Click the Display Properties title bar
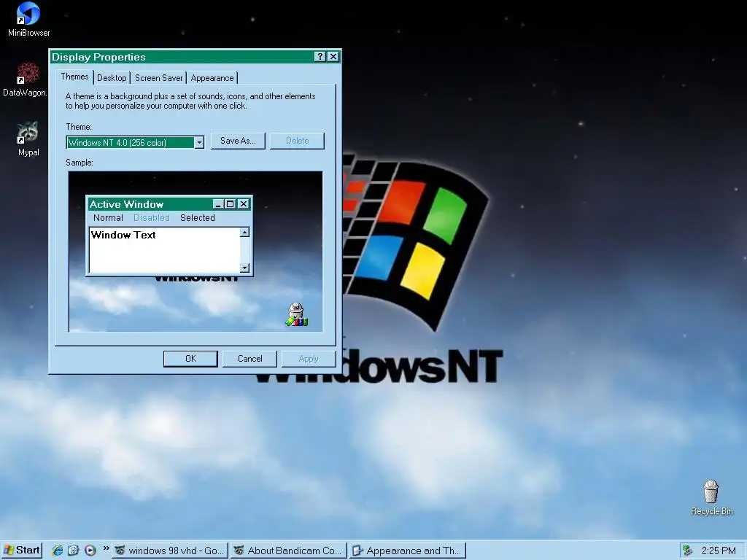 tap(196, 57)
